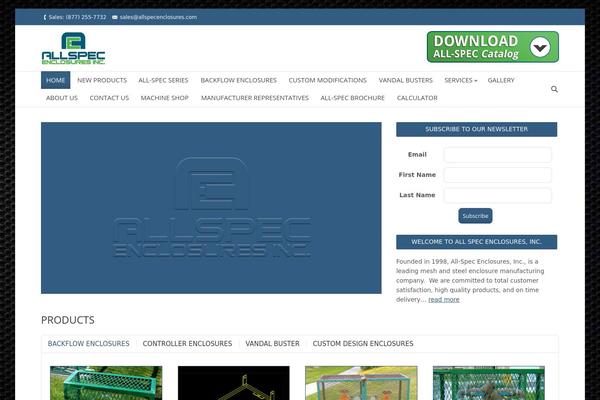Select the Backflow Enclosures product tab
The image size is (600, 400).
coord(88,343)
